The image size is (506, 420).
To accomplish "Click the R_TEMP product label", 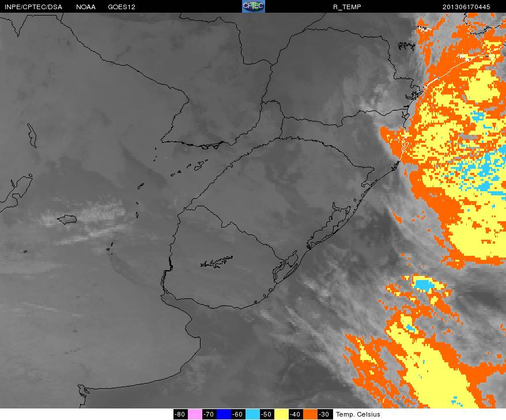I will click(x=347, y=7).
